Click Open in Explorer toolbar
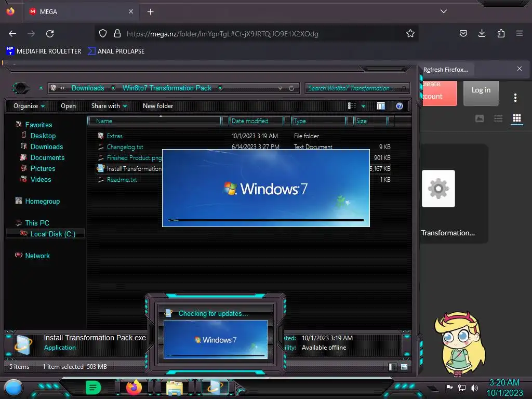Screen dimensions: 532x399 (x=68, y=106)
